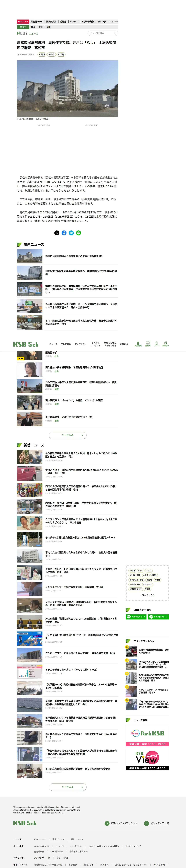Open ranking item 1 高松市で車数台が絡む事故

click(x=147, y=651)
